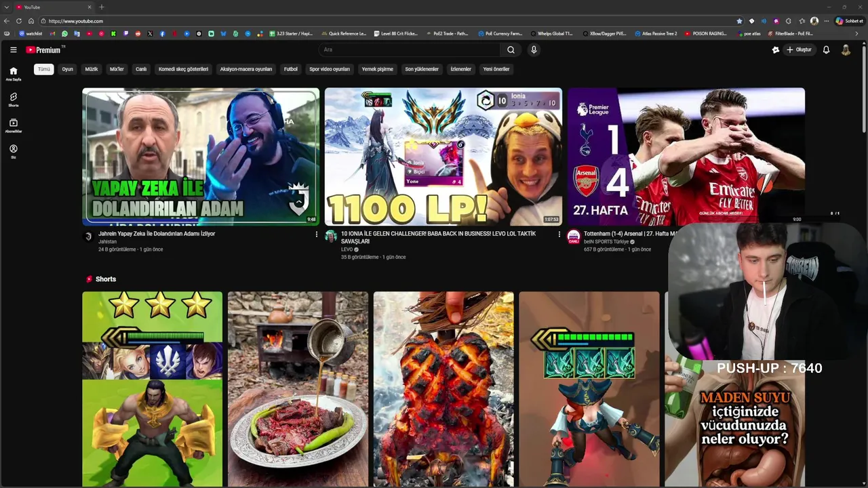Click the browser address bar URL
Viewport: 868px width, 488px height.
pyautogui.click(x=76, y=21)
